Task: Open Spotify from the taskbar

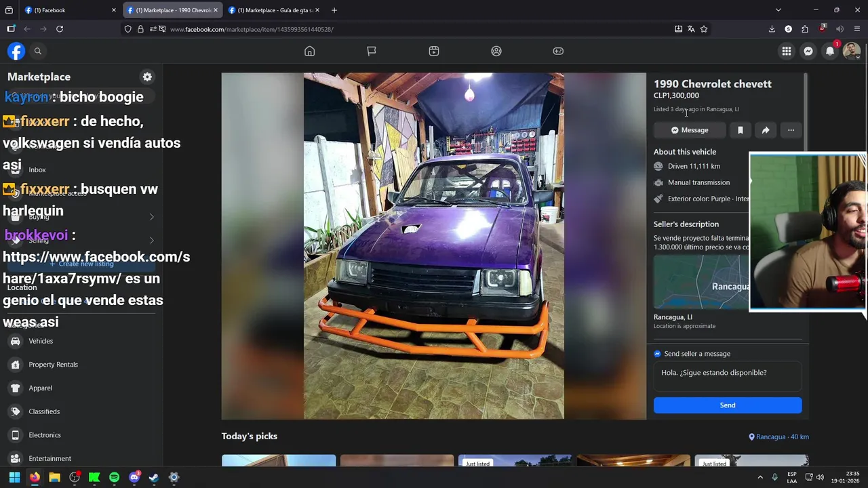Action: [x=114, y=477]
